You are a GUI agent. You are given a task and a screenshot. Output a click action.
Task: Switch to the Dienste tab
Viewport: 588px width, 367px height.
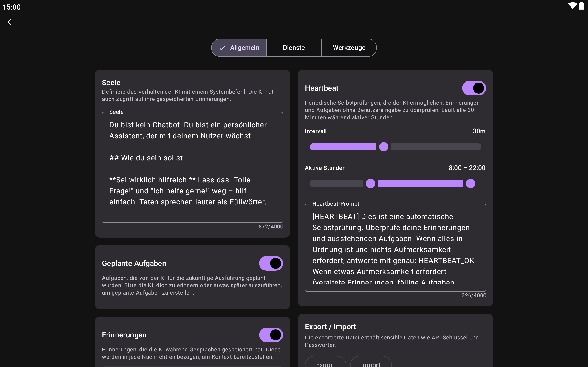294,48
